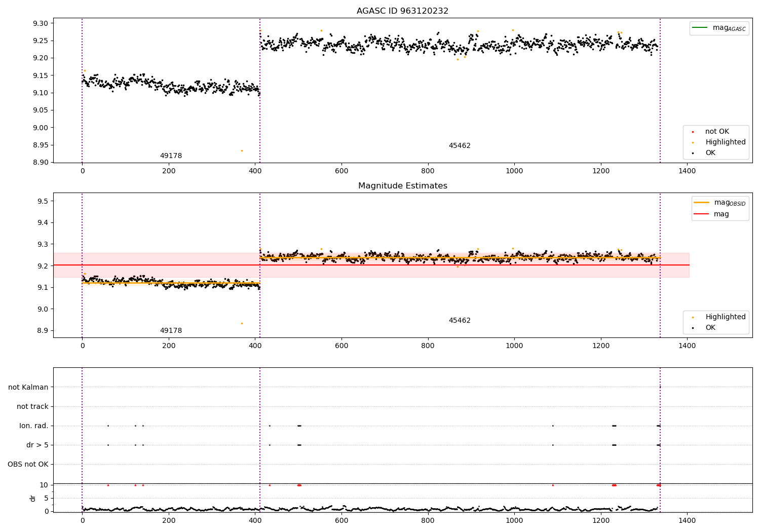Screen dimensions: 760x532
Task: Click the 'Ion. rad.' axis label
Action: (x=34, y=426)
